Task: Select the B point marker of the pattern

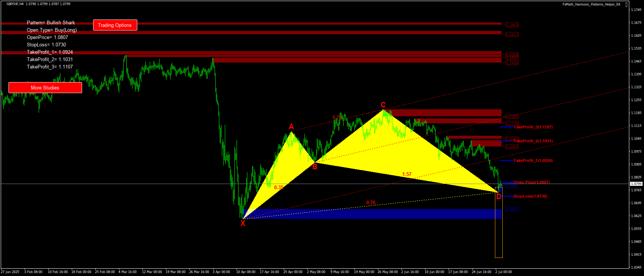Action: pos(315,167)
